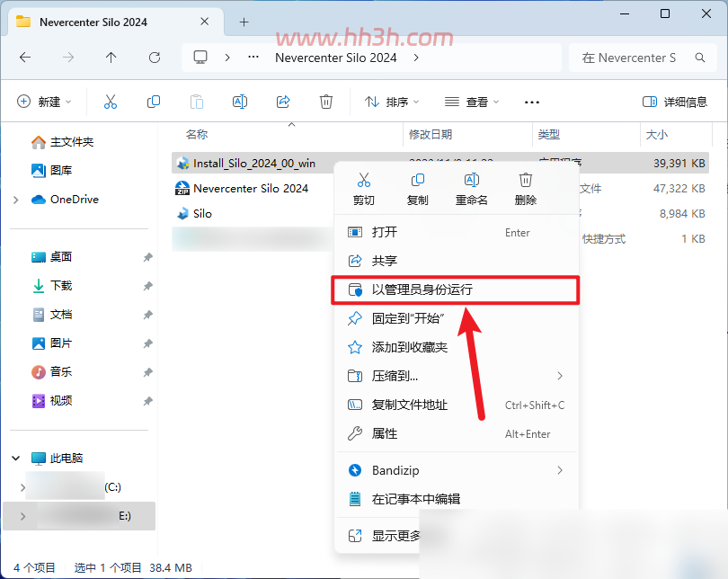Open 下载 in the sidebar
728x579 pixels.
click(51, 286)
